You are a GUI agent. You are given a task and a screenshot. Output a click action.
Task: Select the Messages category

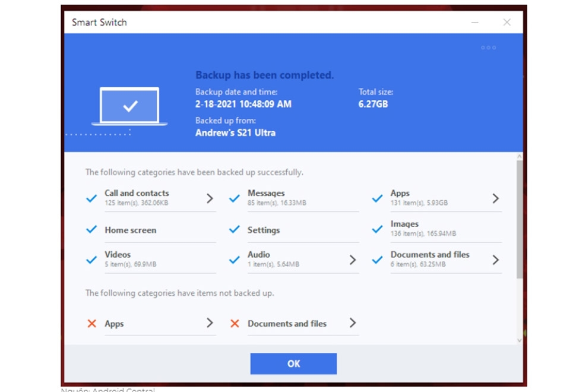click(x=266, y=193)
